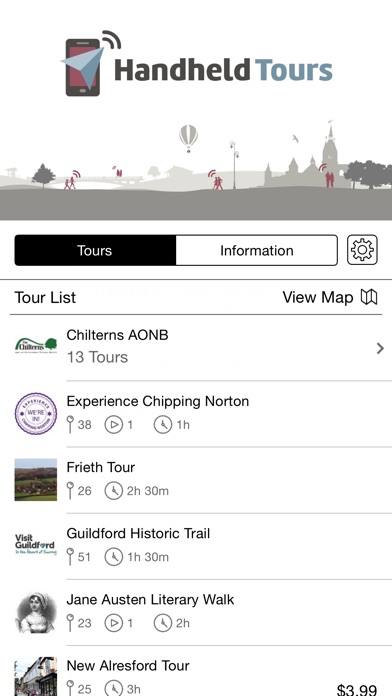Open the New Alresford Tour street thumbnail
This screenshot has width=392, height=696.
point(36,676)
